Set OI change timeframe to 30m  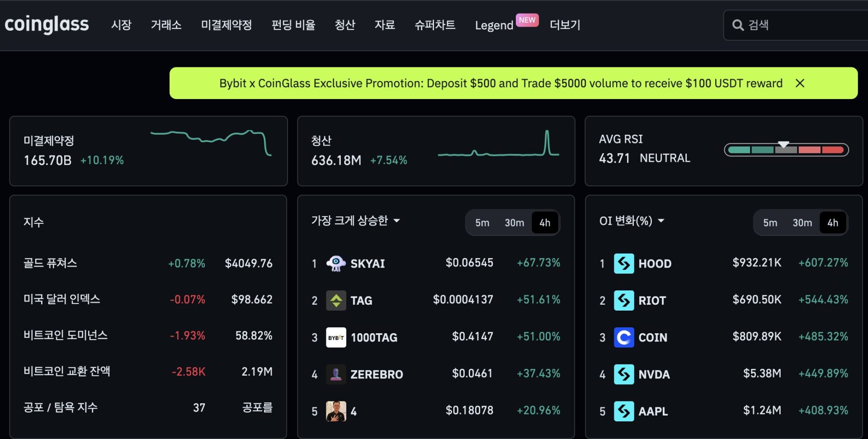pos(802,223)
